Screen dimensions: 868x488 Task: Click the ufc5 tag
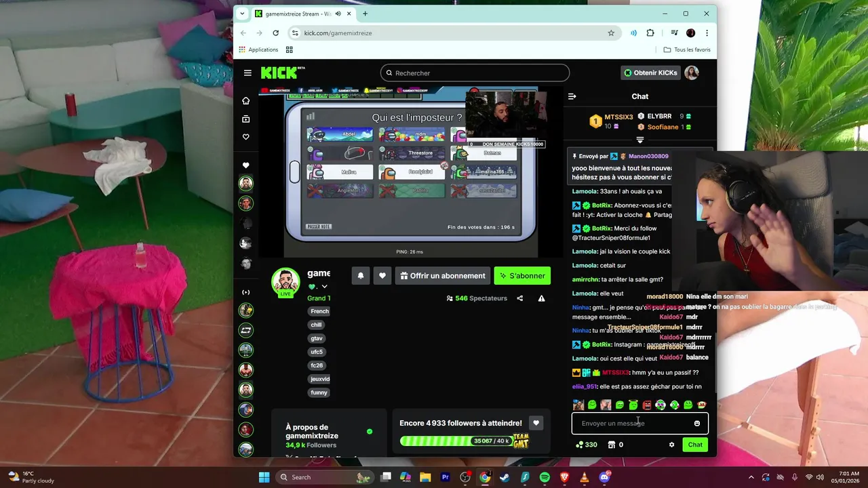pyautogui.click(x=317, y=352)
